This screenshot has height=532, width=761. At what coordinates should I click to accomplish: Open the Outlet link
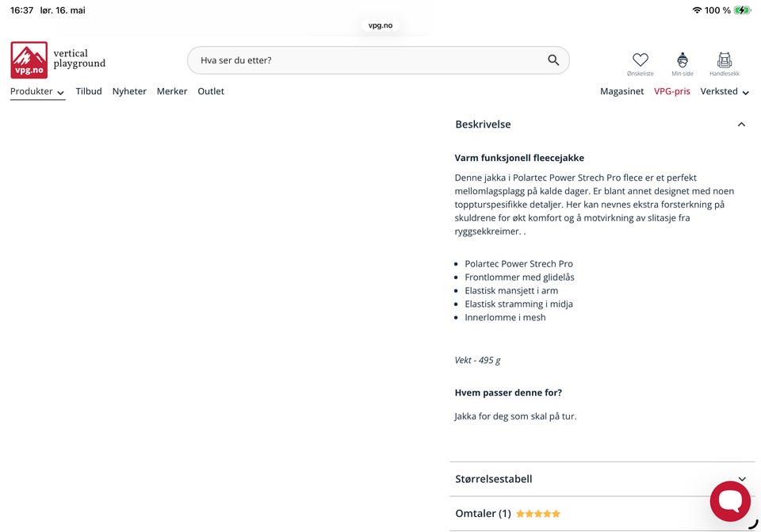[x=211, y=91]
